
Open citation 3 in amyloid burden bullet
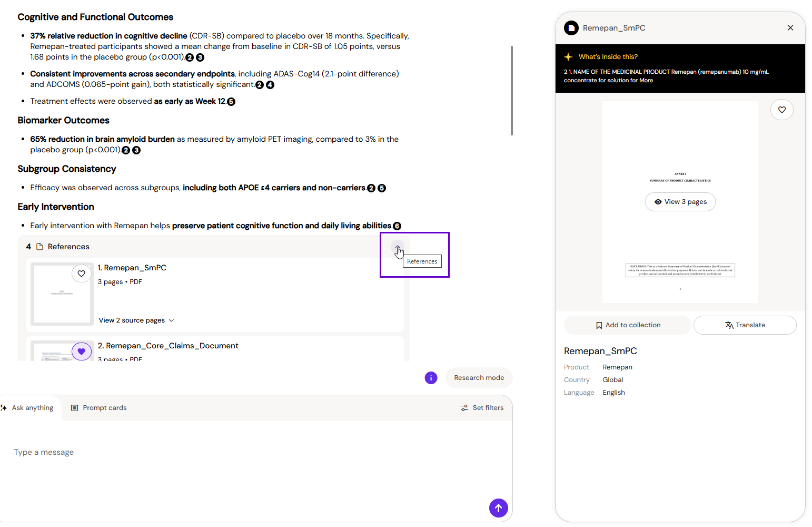coord(136,150)
